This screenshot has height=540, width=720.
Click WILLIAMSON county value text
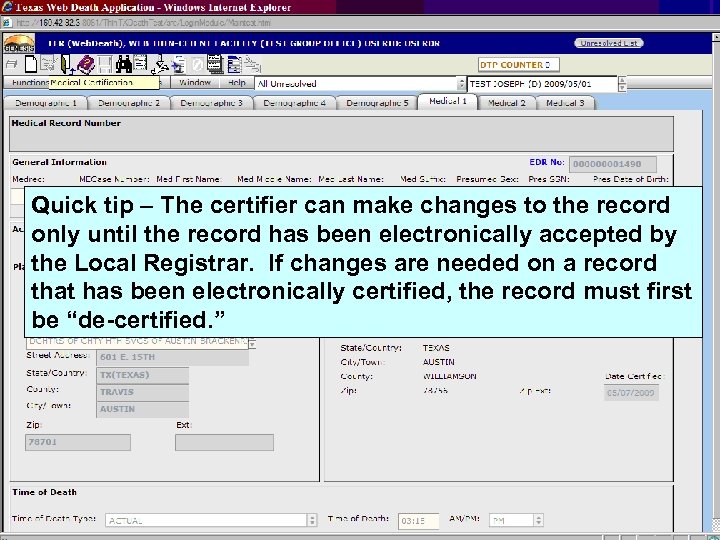[x=450, y=376]
